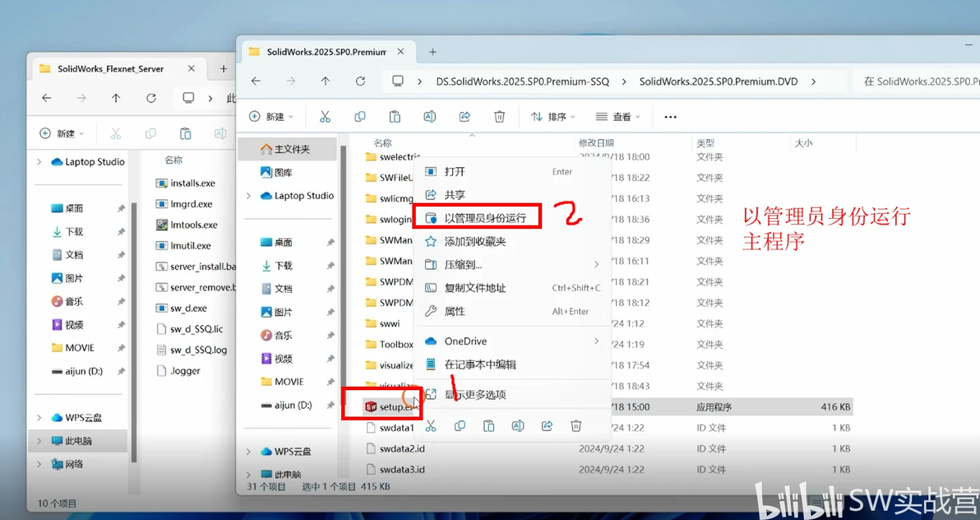Choose 打开 in the context menu

[x=511, y=171]
